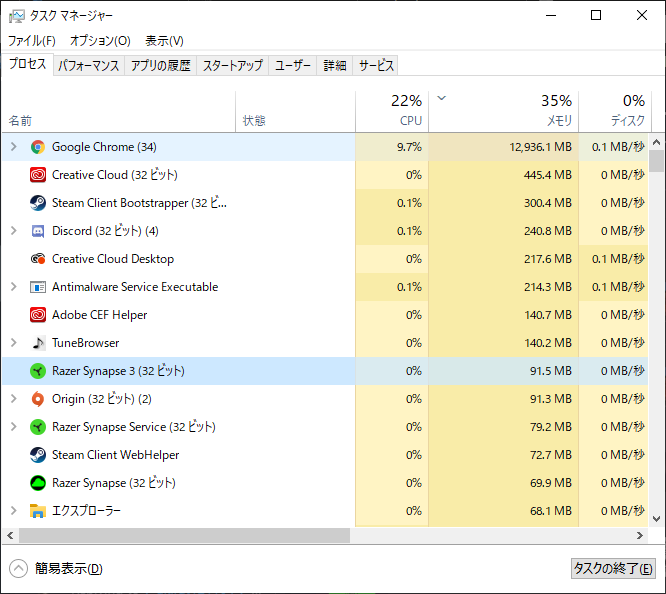Click the horizontal scrollbar right arrow
This screenshot has height=594, width=666.
point(640,536)
